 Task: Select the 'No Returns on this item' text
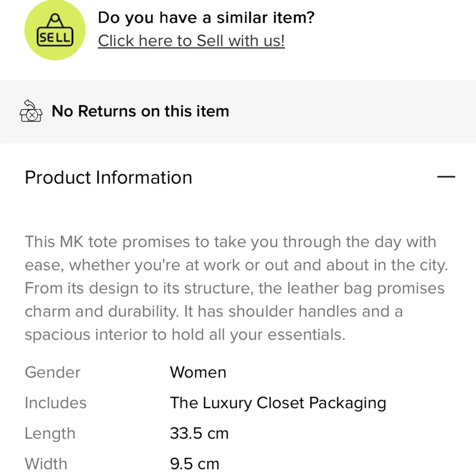[140, 111]
